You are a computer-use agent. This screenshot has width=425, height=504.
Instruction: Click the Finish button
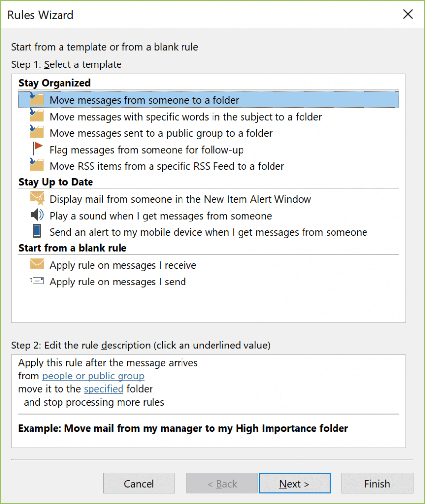[377, 483]
